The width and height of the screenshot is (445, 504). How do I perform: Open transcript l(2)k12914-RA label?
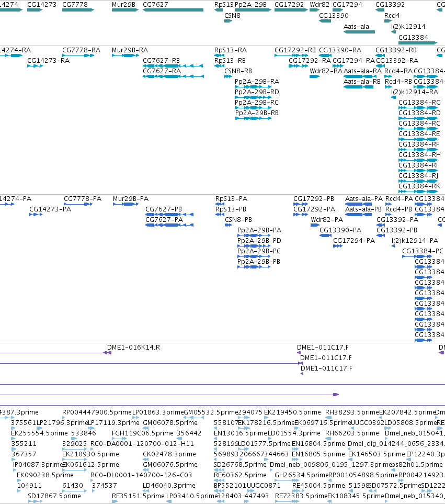[415, 92]
